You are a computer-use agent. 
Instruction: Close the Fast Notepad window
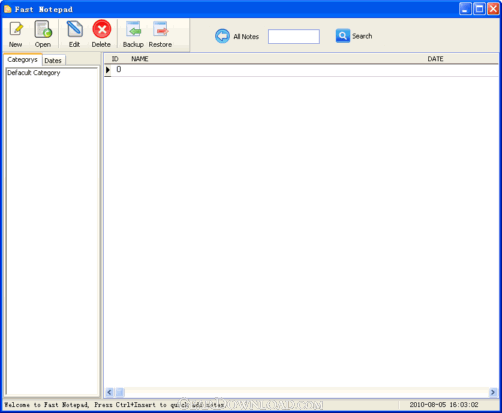coord(493,9)
